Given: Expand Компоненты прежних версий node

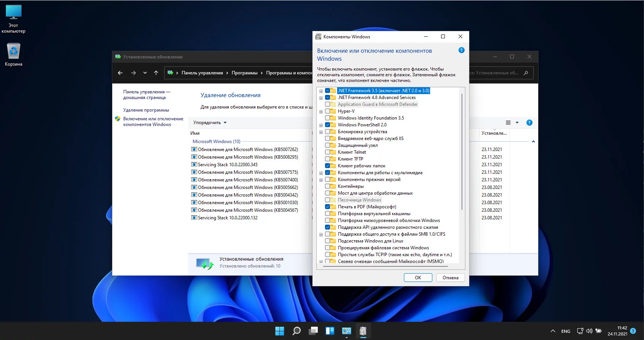Looking at the screenshot, I should tap(321, 180).
